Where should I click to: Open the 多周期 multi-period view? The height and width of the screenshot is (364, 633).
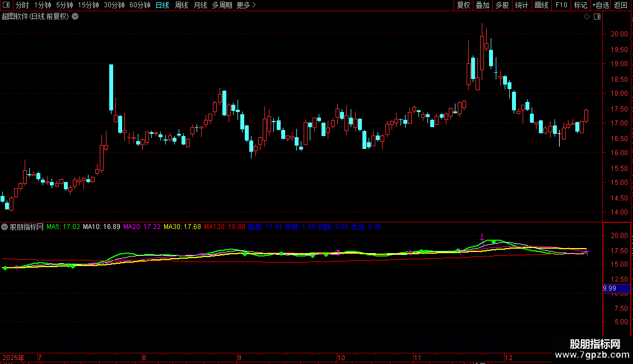tap(222, 5)
